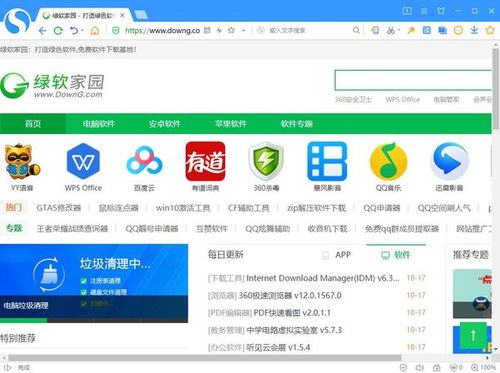Switch to the APP tab in 每日更新
The image size is (500, 373).
[337, 255]
